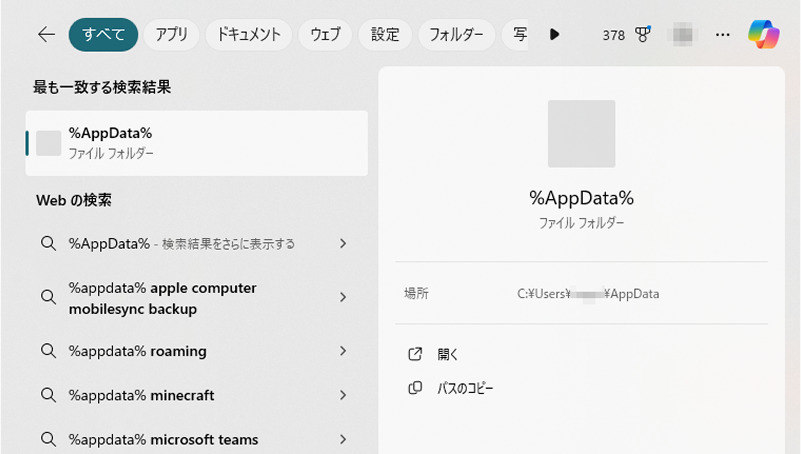Click the open-in-new-window icon next to 開く
Image resolution: width=801 pixels, height=454 pixels.
coord(415,354)
